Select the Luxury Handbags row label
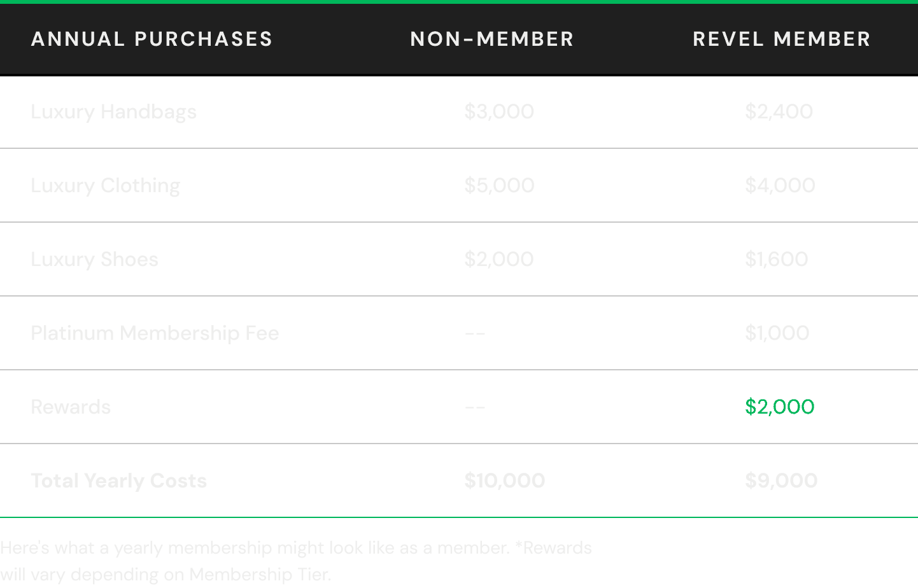 click(113, 112)
